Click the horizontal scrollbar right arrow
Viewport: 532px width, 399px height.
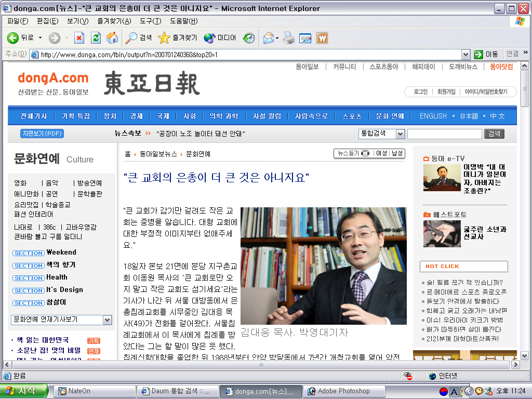point(515,365)
